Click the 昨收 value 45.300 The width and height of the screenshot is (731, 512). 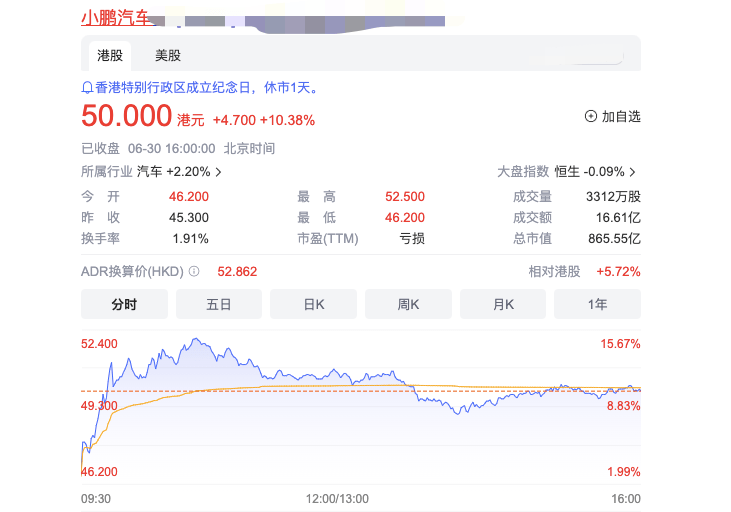pos(189,218)
